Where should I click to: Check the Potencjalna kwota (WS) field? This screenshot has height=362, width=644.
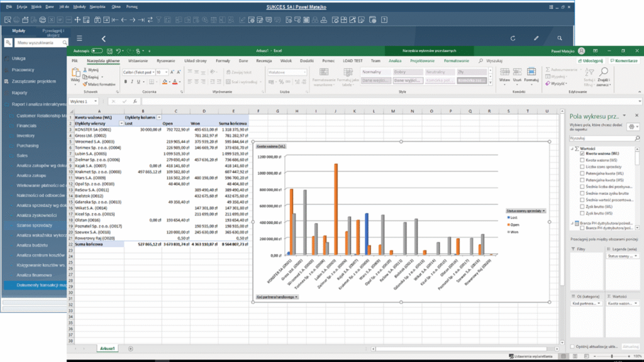point(582,180)
